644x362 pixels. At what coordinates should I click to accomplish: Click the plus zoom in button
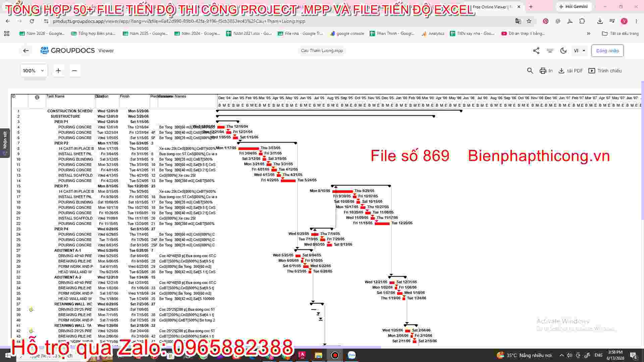[x=58, y=71]
